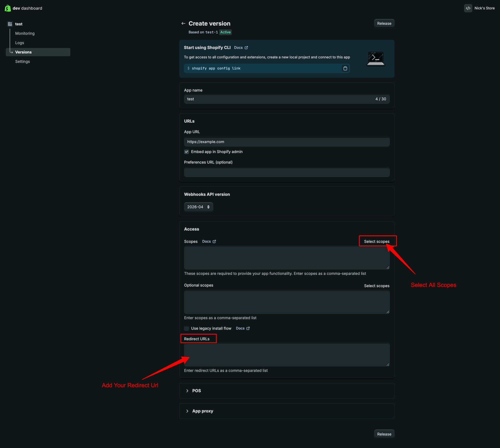Click 'Start using Shopify CLI' heading
Viewport: 500px width, 448px height.
207,48
